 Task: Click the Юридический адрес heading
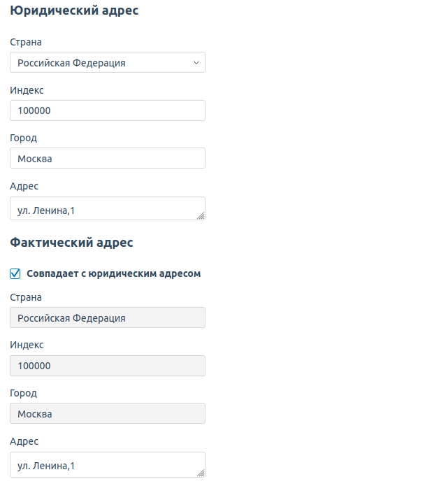point(74,10)
